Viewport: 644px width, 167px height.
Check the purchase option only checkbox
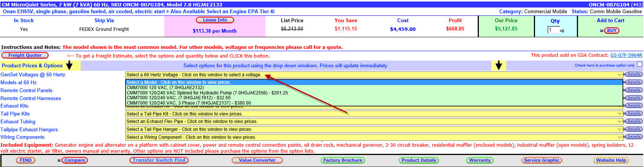pos(639,64)
